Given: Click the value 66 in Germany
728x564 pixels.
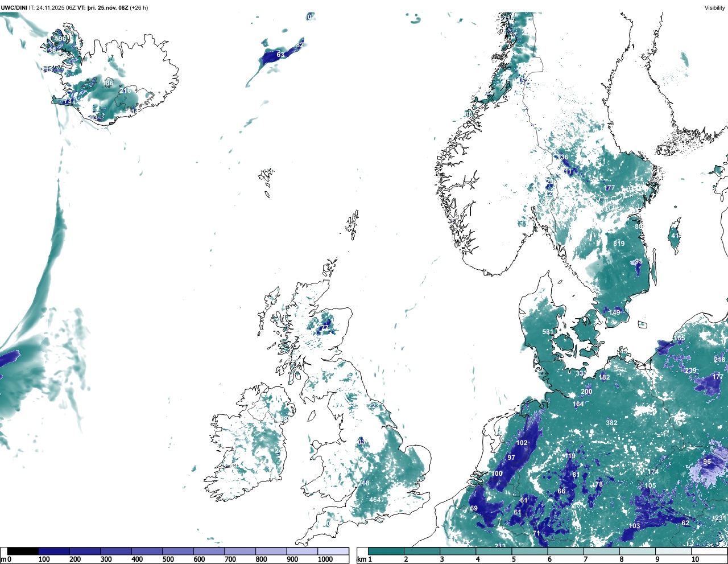Looking at the screenshot, I should pyautogui.click(x=561, y=491).
